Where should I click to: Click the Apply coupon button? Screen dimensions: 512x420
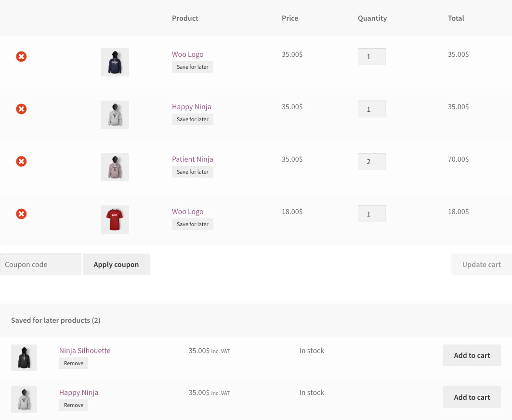click(x=116, y=265)
